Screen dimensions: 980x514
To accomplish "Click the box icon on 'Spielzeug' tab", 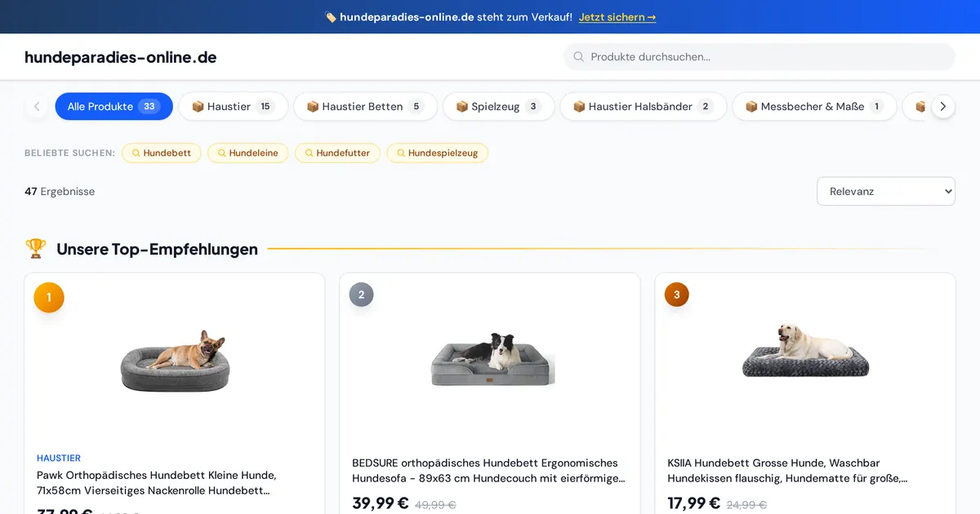I will [x=462, y=106].
